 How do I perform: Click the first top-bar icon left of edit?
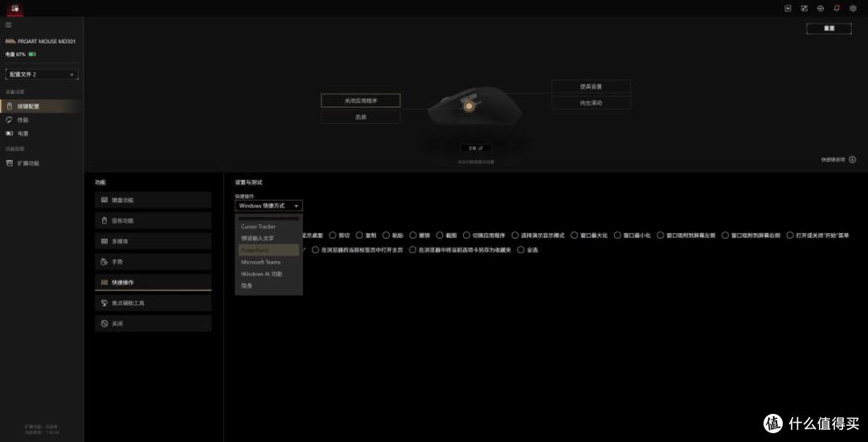click(788, 8)
